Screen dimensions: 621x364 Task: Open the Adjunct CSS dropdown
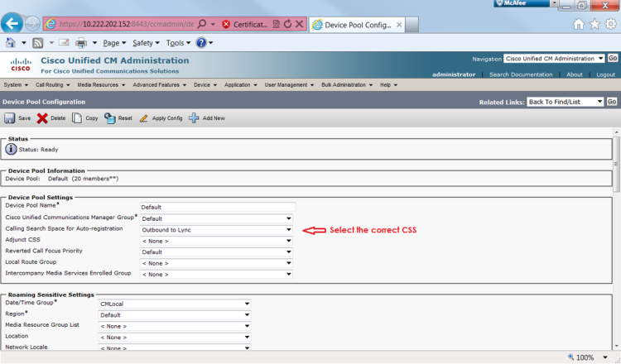tap(216, 241)
